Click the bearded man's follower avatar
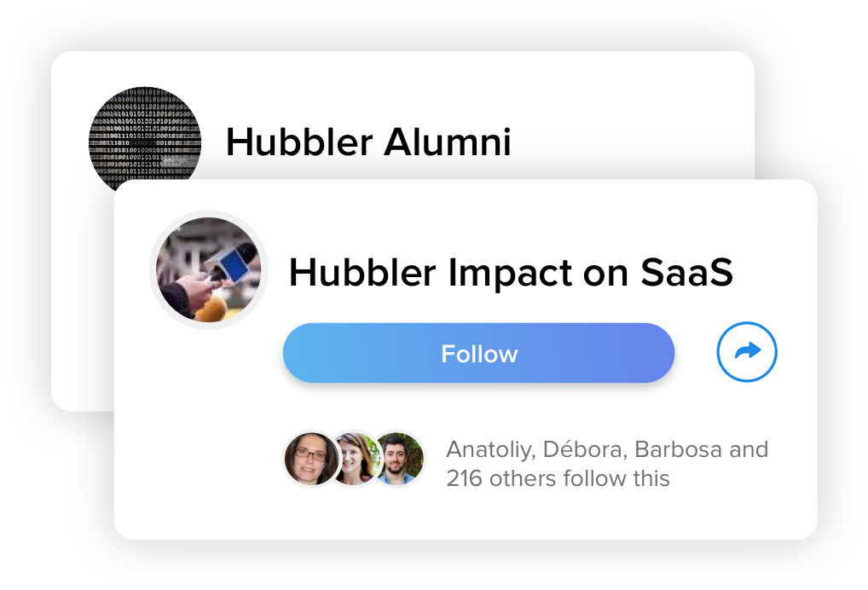This screenshot has width=868, height=590. tap(398, 459)
